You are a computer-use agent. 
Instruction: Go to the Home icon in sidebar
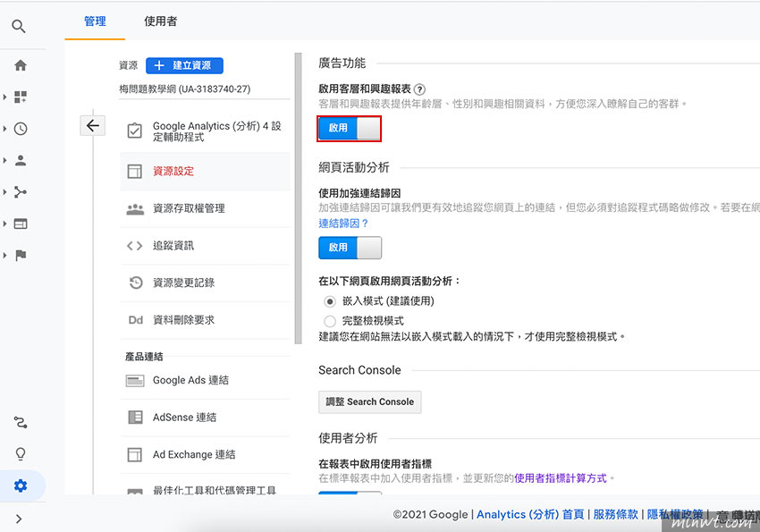point(21,65)
